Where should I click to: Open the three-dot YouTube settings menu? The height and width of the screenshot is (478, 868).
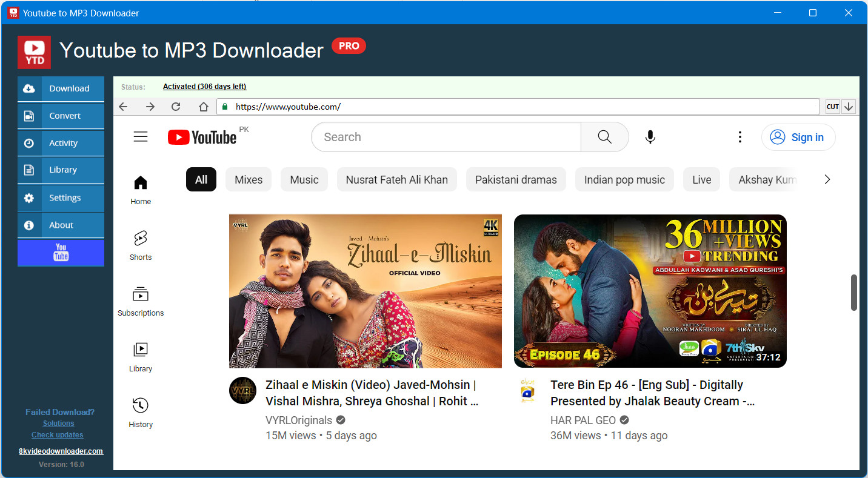(x=739, y=137)
